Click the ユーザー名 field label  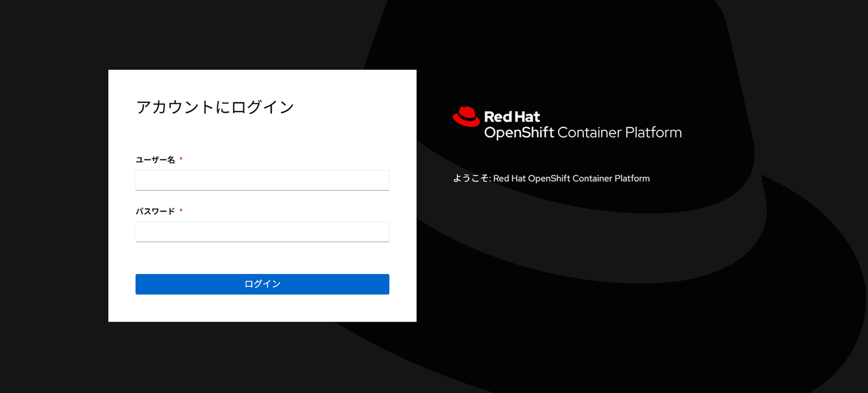pos(155,160)
